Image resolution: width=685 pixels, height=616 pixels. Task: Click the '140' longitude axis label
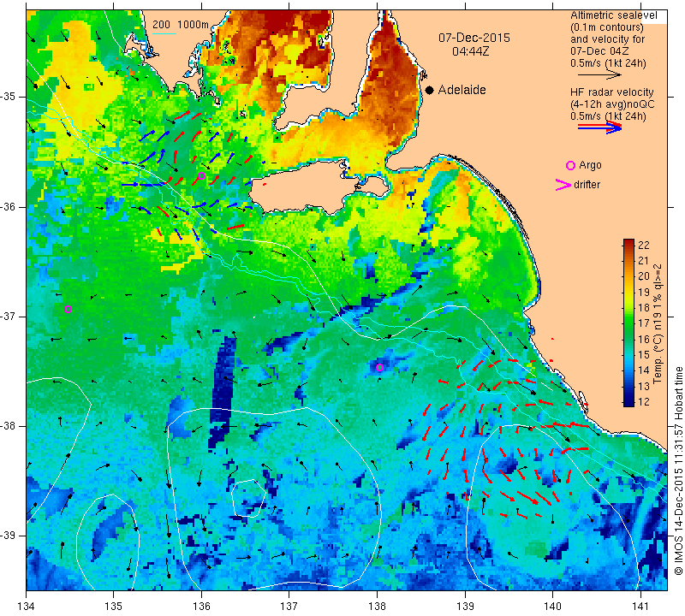click(x=552, y=607)
